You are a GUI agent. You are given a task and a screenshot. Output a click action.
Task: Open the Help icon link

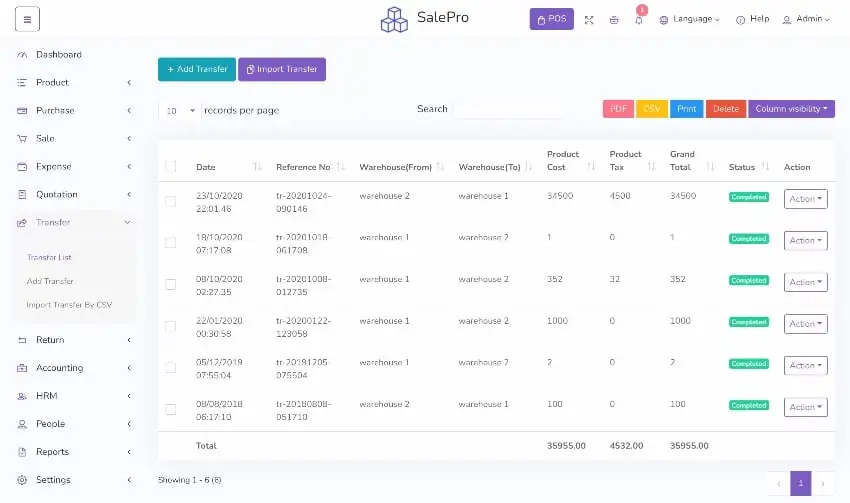pos(741,19)
